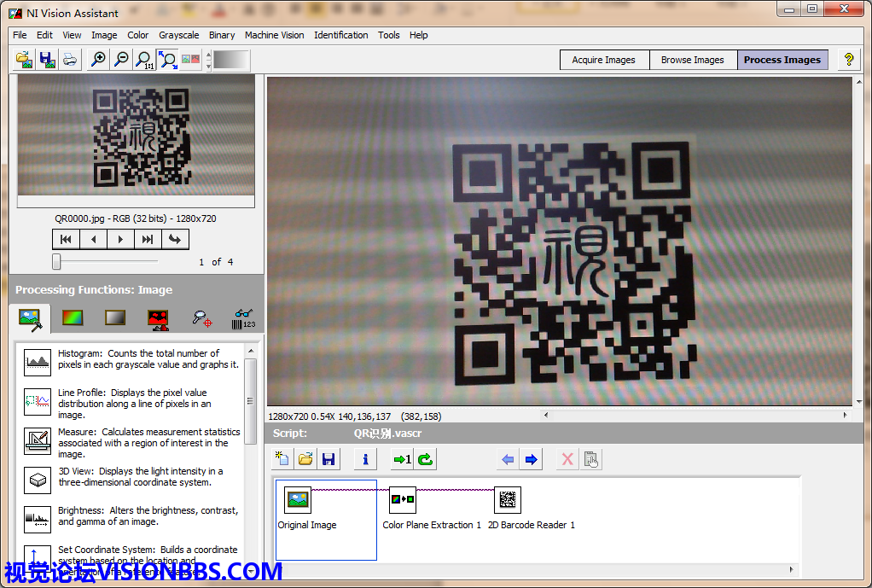Switch to Browse Images mode
Viewport: 872px width, 588px height.
tap(692, 60)
